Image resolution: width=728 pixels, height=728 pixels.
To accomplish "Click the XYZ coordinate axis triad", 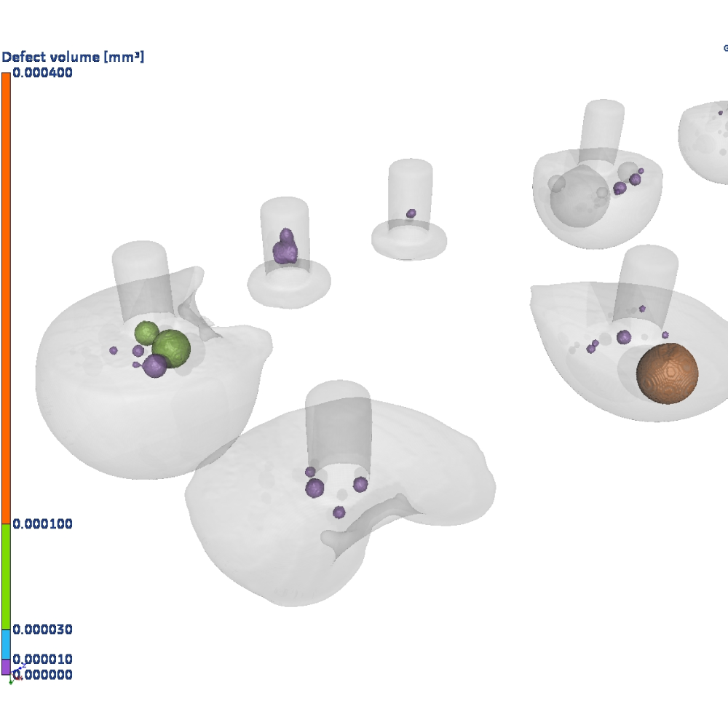I will pos(16,674).
